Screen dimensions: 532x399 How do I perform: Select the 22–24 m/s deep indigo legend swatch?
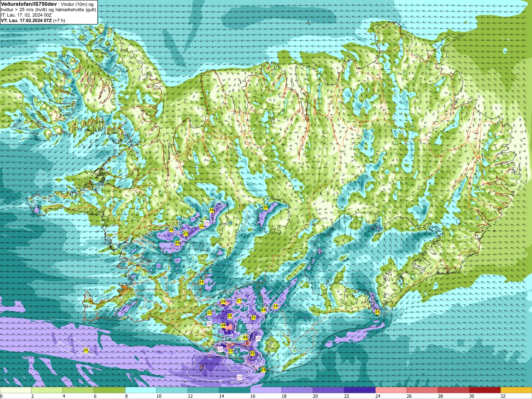click(360, 390)
